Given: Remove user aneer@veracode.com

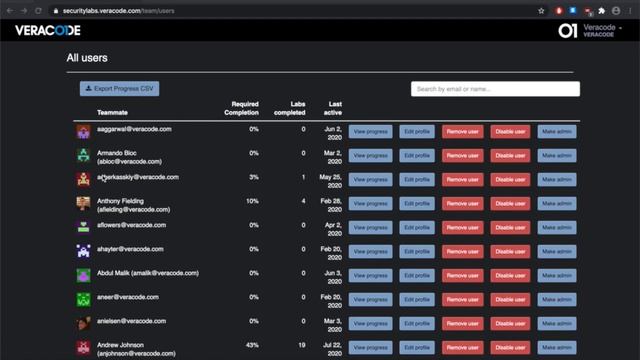Looking at the screenshot, I should 462,300.
